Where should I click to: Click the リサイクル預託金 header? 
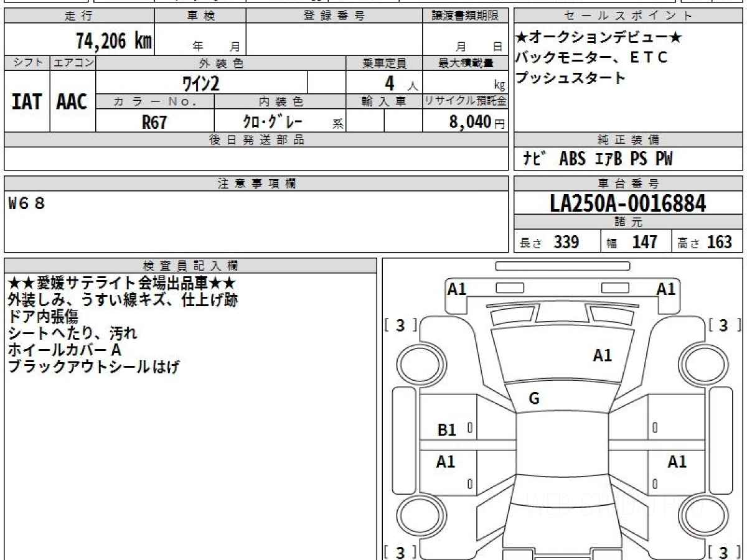(x=465, y=101)
